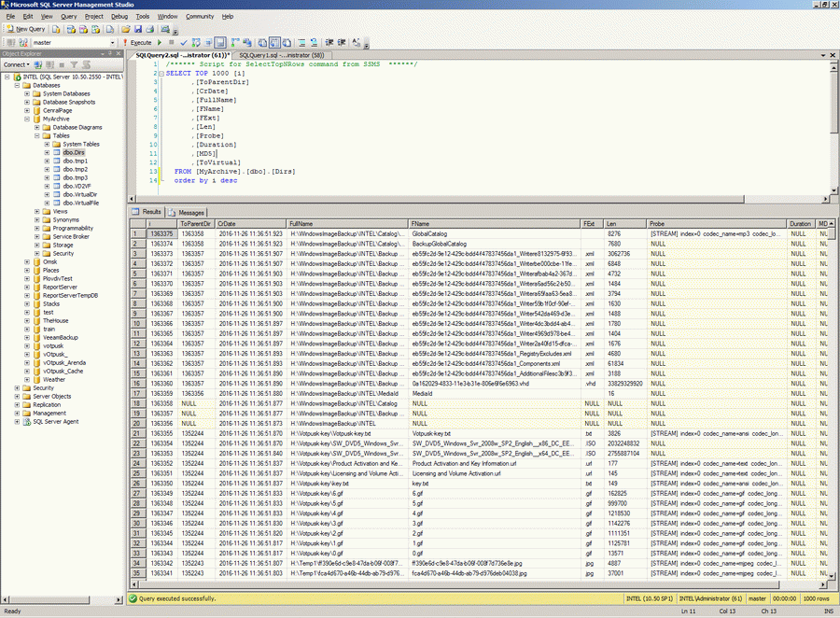Expand the SQL Server Agent node

click(x=17, y=422)
